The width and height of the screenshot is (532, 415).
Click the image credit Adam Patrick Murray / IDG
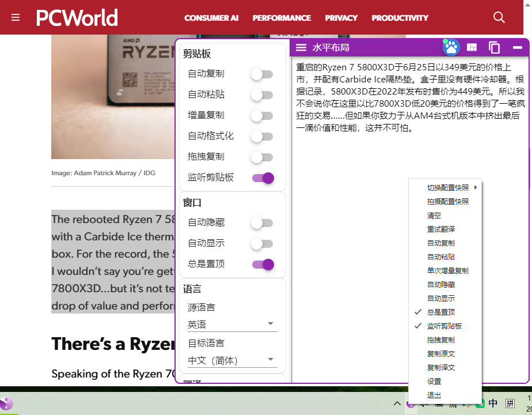click(x=103, y=173)
